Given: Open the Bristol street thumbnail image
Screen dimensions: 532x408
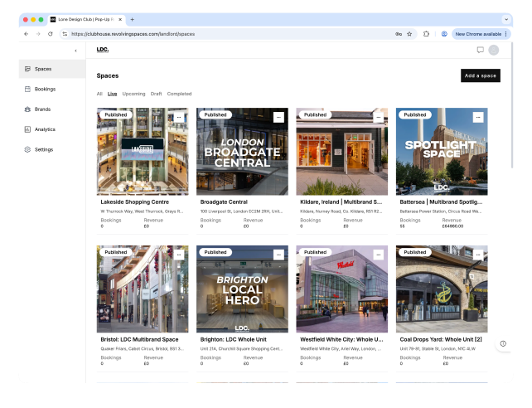Looking at the screenshot, I should click(x=143, y=289).
